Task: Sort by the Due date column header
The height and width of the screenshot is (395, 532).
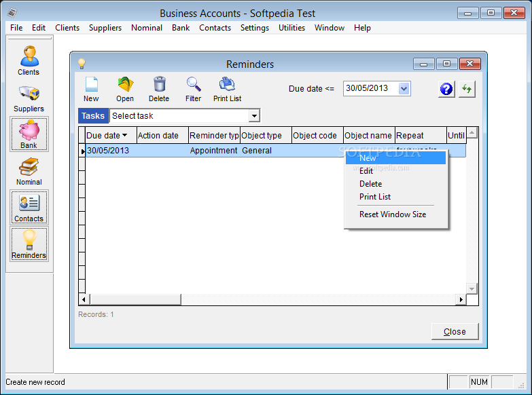Action: (x=111, y=135)
